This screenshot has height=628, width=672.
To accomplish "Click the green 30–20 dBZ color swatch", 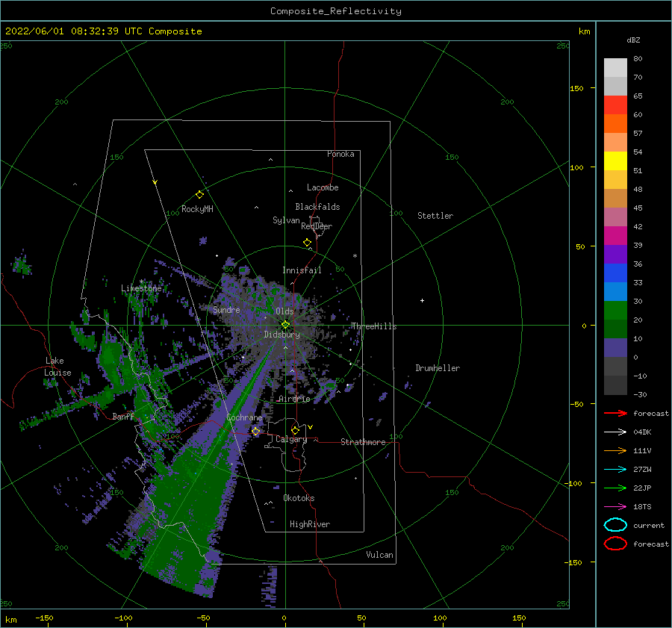I will tap(615, 311).
